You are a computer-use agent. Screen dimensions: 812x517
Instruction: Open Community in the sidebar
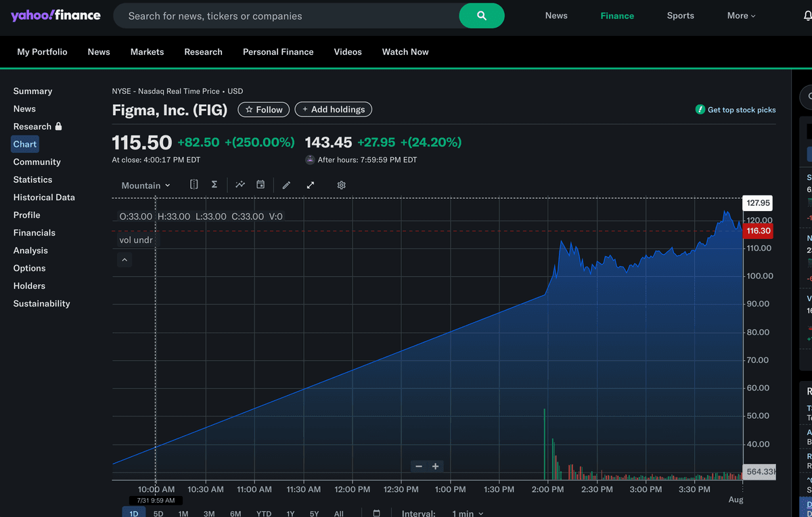tap(37, 162)
